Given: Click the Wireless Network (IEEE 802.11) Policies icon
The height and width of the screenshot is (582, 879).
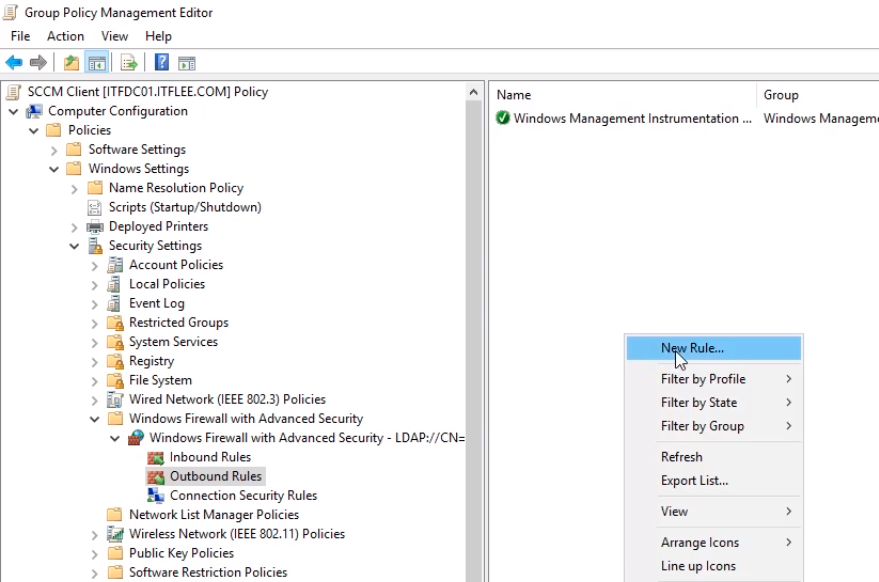Looking at the screenshot, I should pyautogui.click(x=115, y=534).
